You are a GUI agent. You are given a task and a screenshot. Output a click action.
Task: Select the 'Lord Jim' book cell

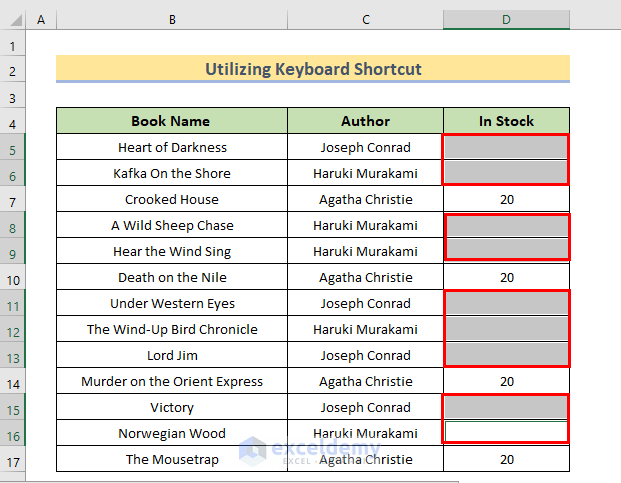171,355
